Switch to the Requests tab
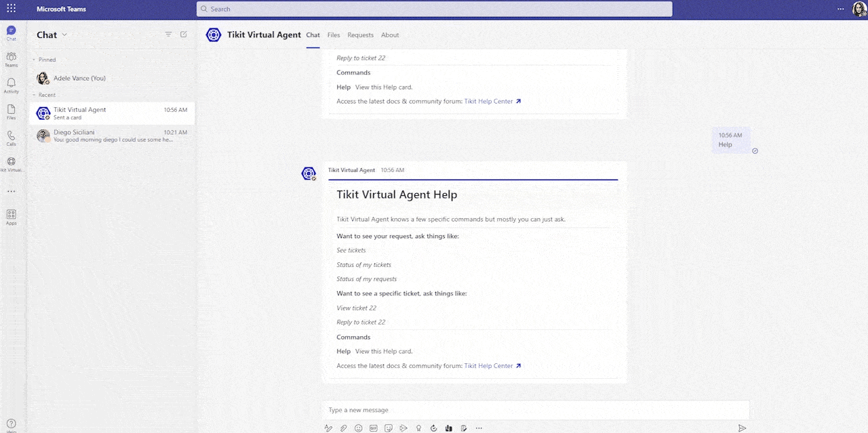This screenshot has width=868, height=433. click(361, 35)
